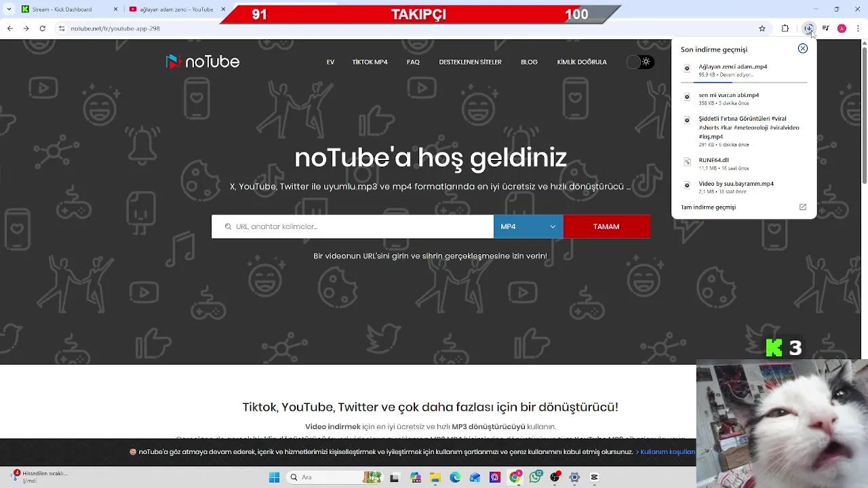Viewport: 868px width, 488px height.
Task: Click the Video by suu.bayramm file icon
Action: 687,185
